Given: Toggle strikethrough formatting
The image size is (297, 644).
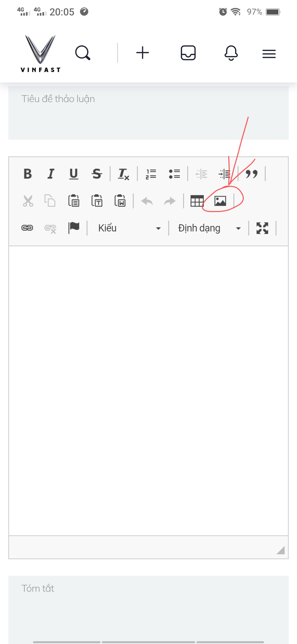Looking at the screenshot, I should pos(97,174).
